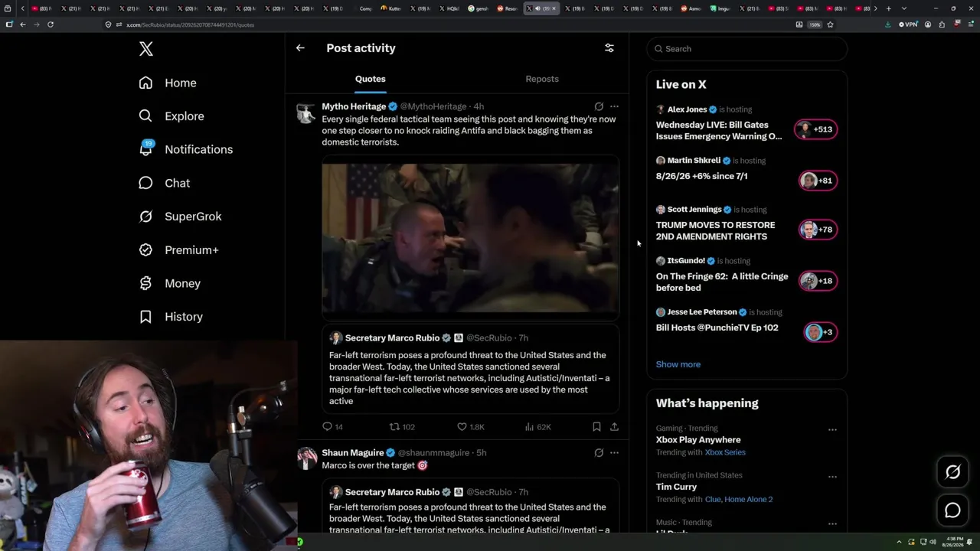The width and height of the screenshot is (980, 551).
Task: Open the floating Grok button
Action: [x=952, y=472]
